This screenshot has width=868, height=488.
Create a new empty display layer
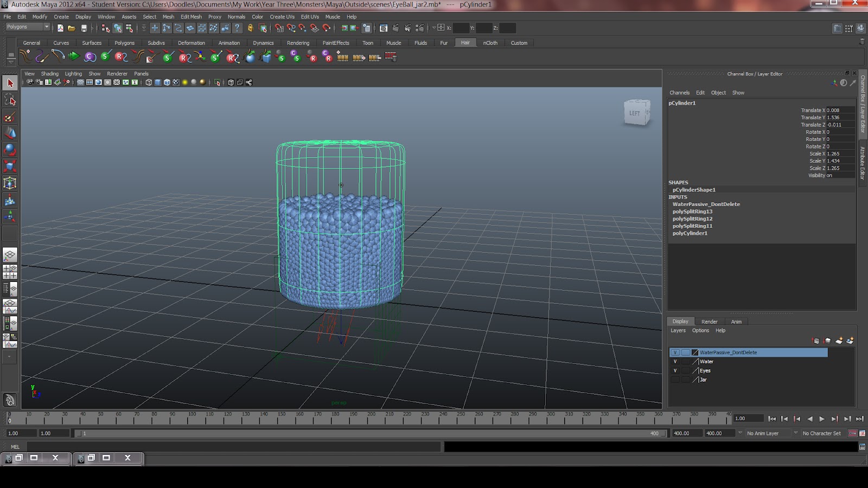tap(839, 341)
